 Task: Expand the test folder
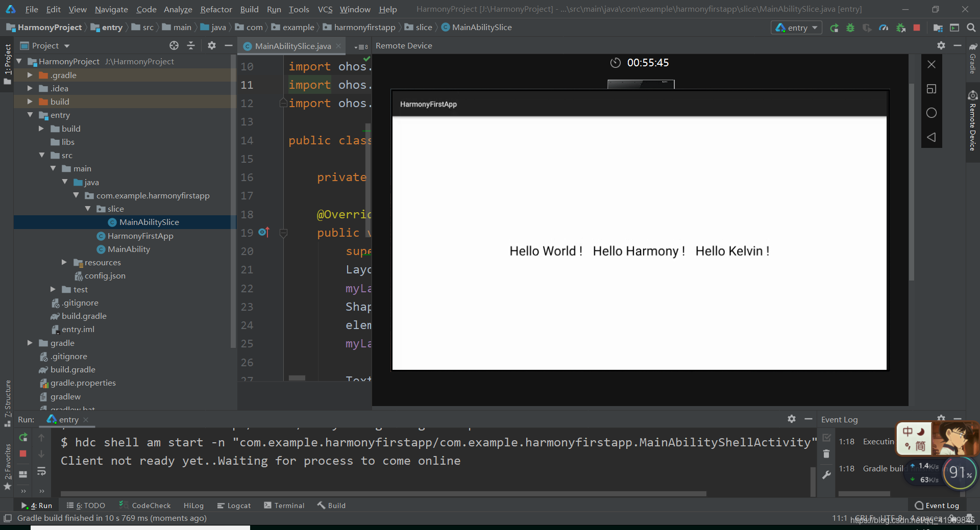point(53,289)
